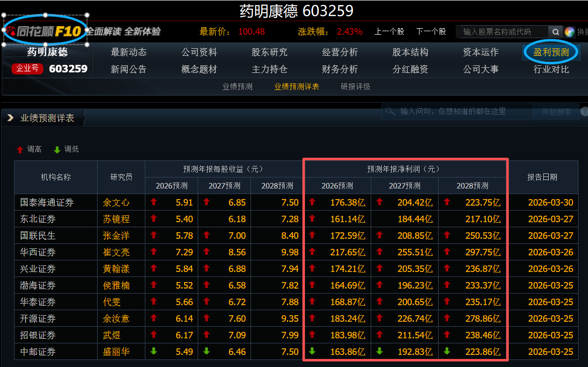Screen dimensions: 588x367
Task: Click red arrow beside 217.65亿
Action: pos(312,251)
